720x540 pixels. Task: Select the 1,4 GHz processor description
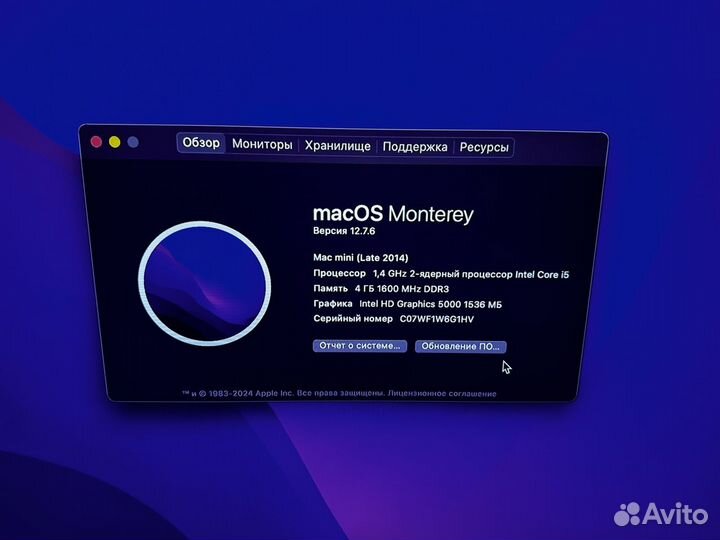pos(471,275)
